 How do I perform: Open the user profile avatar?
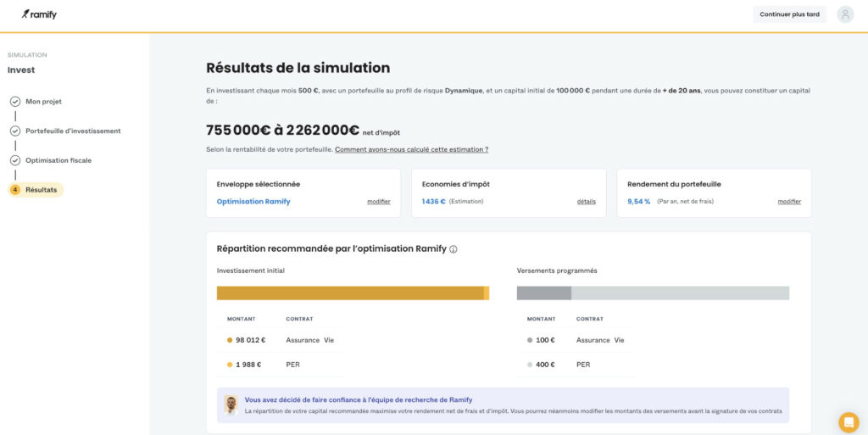coord(845,14)
